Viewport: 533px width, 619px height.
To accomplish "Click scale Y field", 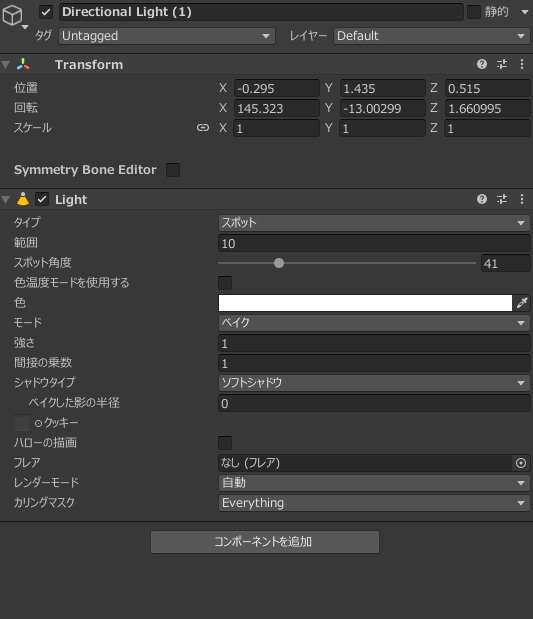I will 382,128.
